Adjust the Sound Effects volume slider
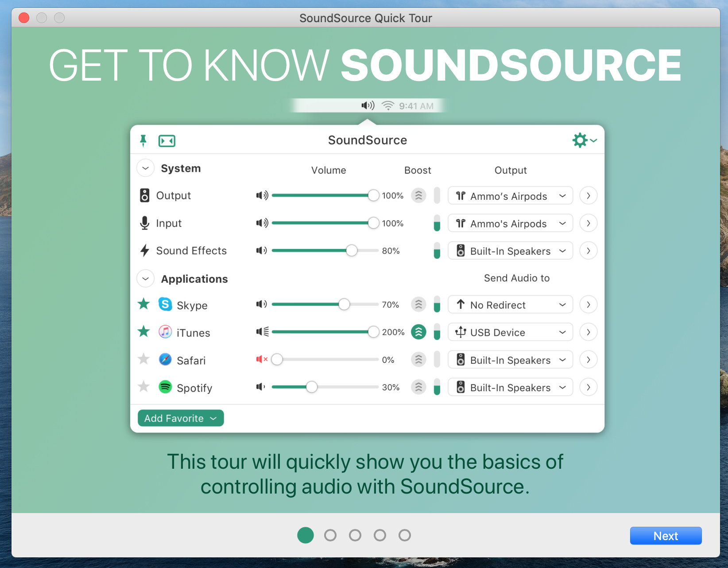This screenshot has height=568, width=728. click(325, 251)
